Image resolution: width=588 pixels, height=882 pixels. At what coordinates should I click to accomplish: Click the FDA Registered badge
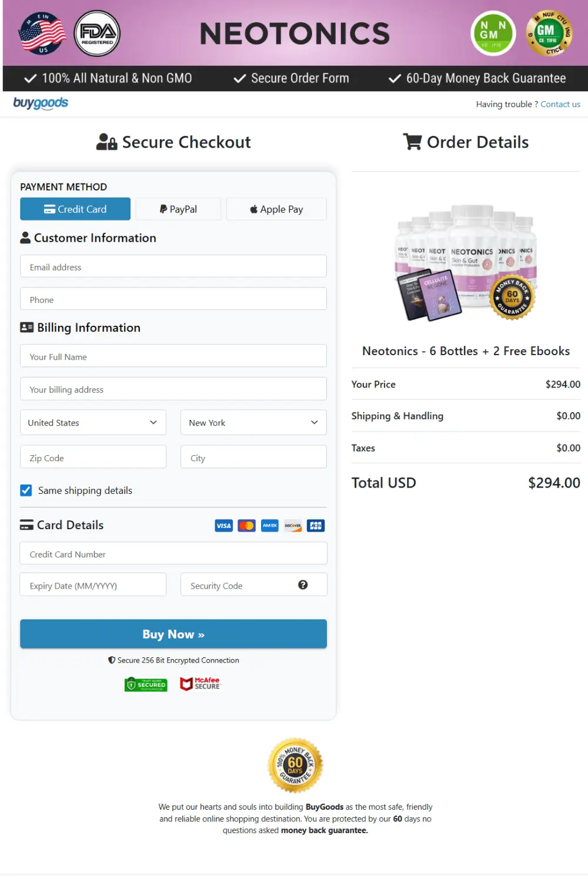97,34
